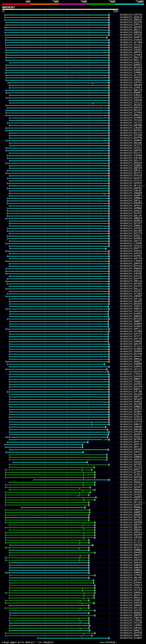Select label UniRef100_C8CE50
This screenshot has width=146, height=644.
click(x=131, y=50)
